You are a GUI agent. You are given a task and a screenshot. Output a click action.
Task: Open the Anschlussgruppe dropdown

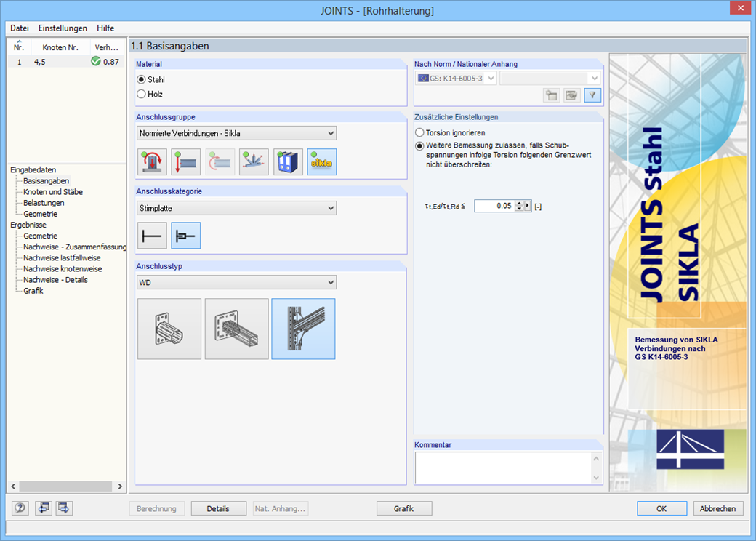coord(237,133)
